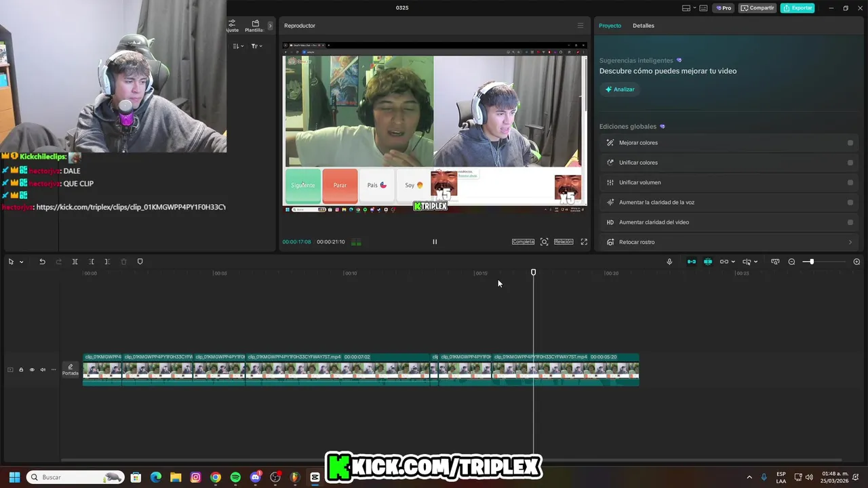Open more track options (three dots)
Viewport: 868px width, 488px height.
[54, 369]
